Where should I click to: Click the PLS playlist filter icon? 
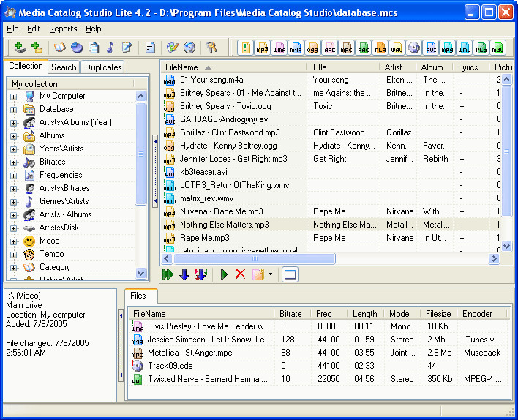pyautogui.click(x=481, y=48)
